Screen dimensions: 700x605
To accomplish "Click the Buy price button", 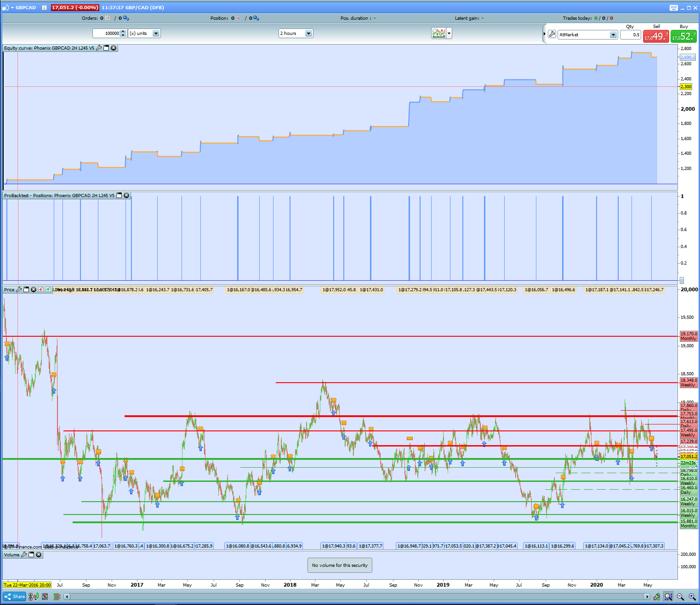I will click(x=683, y=36).
